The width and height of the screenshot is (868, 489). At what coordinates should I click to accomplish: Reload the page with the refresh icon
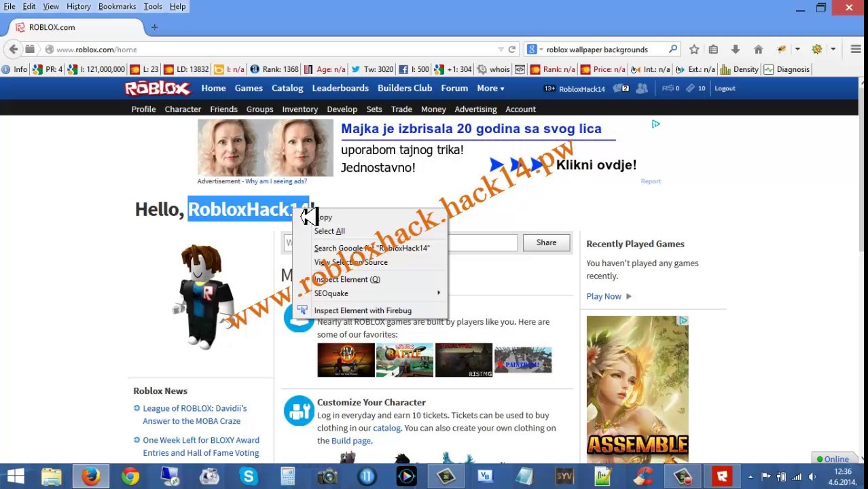[x=512, y=49]
